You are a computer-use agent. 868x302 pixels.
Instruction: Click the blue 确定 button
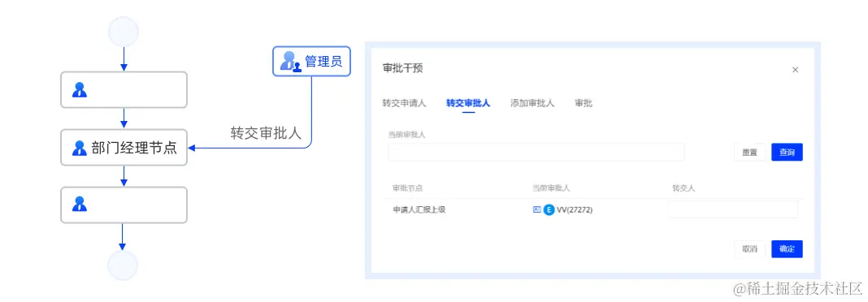(787, 249)
